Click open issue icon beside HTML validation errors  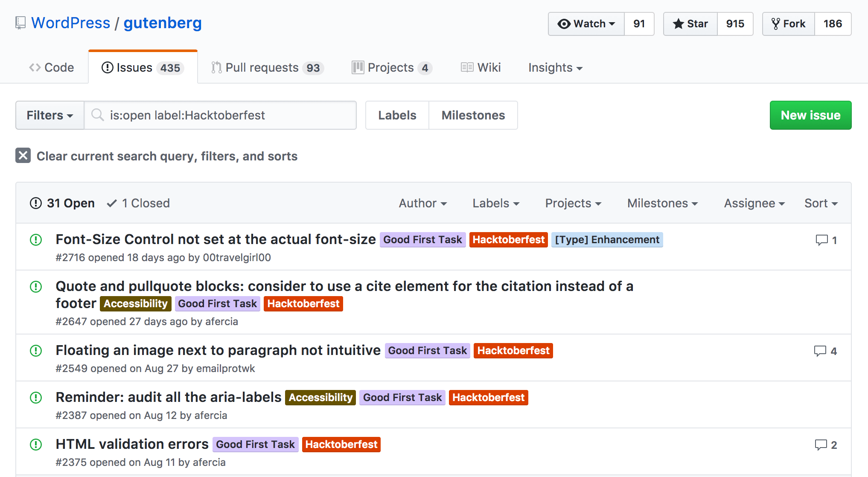coord(36,445)
